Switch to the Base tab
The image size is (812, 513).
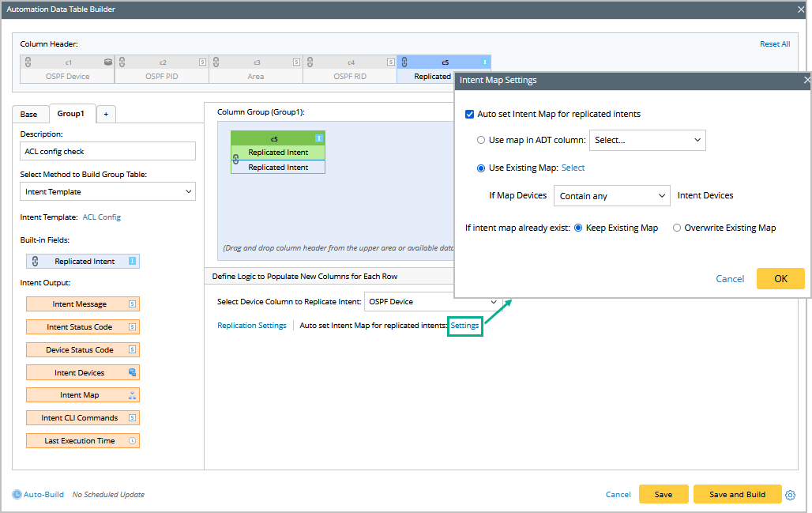tap(28, 114)
